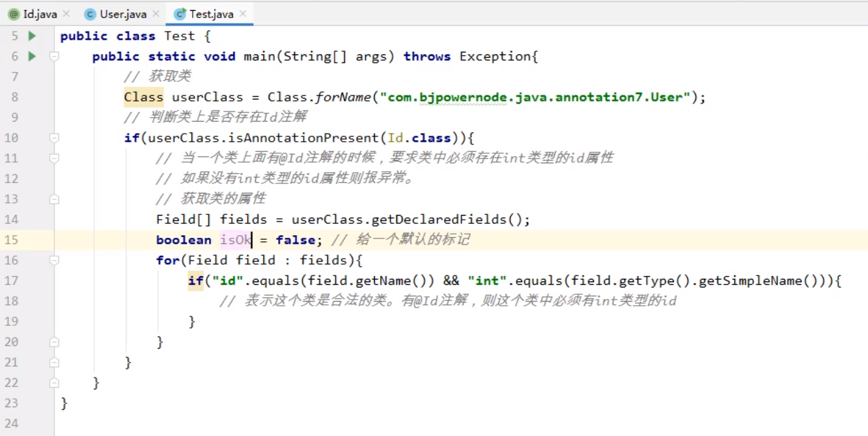The height and width of the screenshot is (436, 868).
Task: Click the line number 24 in the gutter
Action: pyautogui.click(x=11, y=423)
